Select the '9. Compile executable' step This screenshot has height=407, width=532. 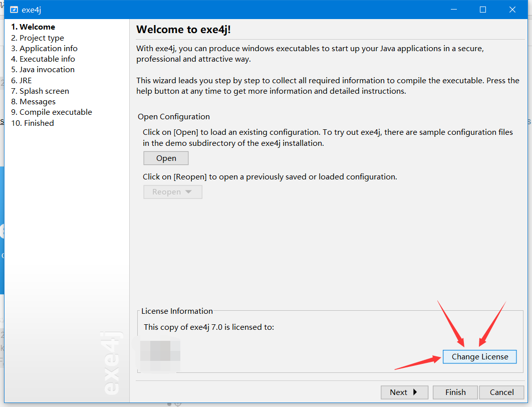click(x=52, y=112)
